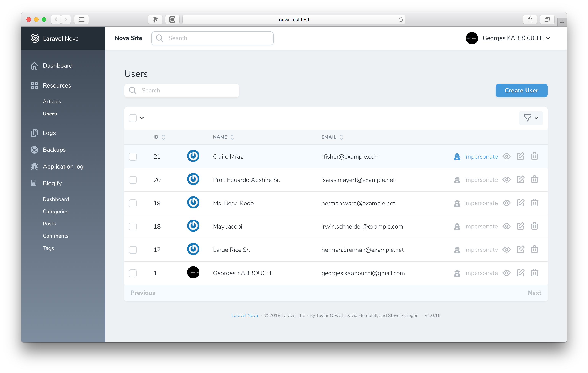
Task: Open the Articles menu item
Action: pyautogui.click(x=51, y=101)
